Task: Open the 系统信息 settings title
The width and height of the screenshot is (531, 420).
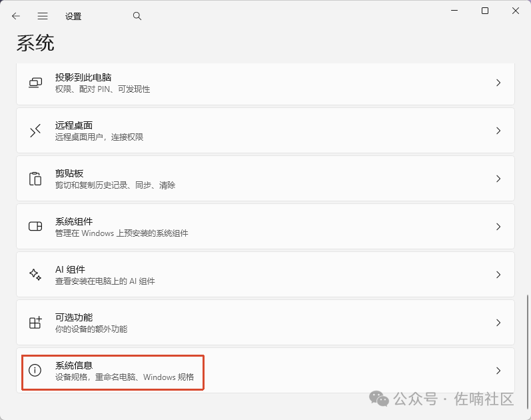Action: [x=74, y=365]
